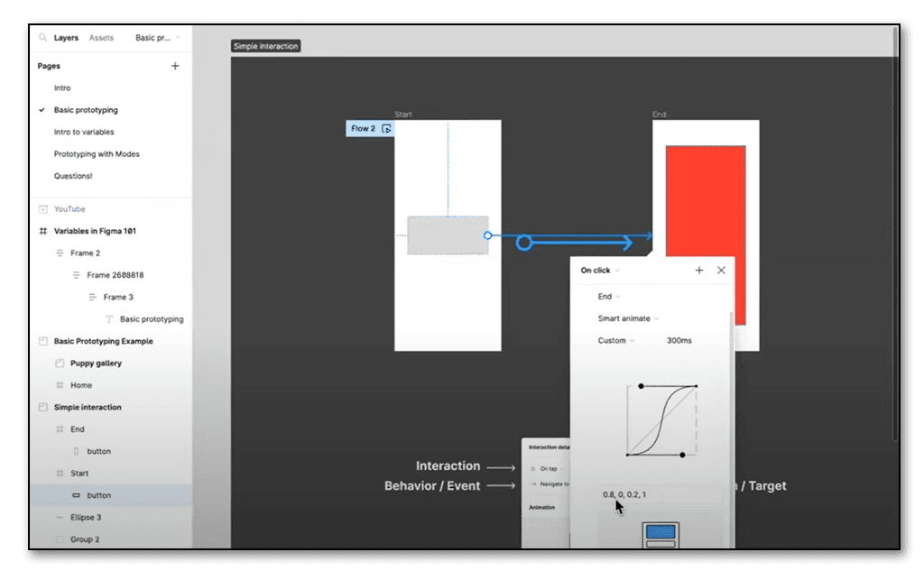
Task: Expand the End destination dropdown
Action: tap(609, 296)
